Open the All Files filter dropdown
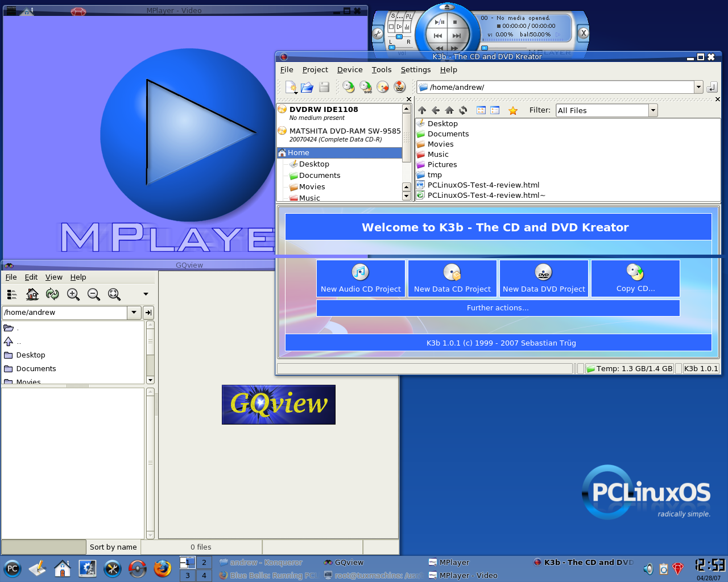Screen dimensions: 728x582 click(653, 110)
